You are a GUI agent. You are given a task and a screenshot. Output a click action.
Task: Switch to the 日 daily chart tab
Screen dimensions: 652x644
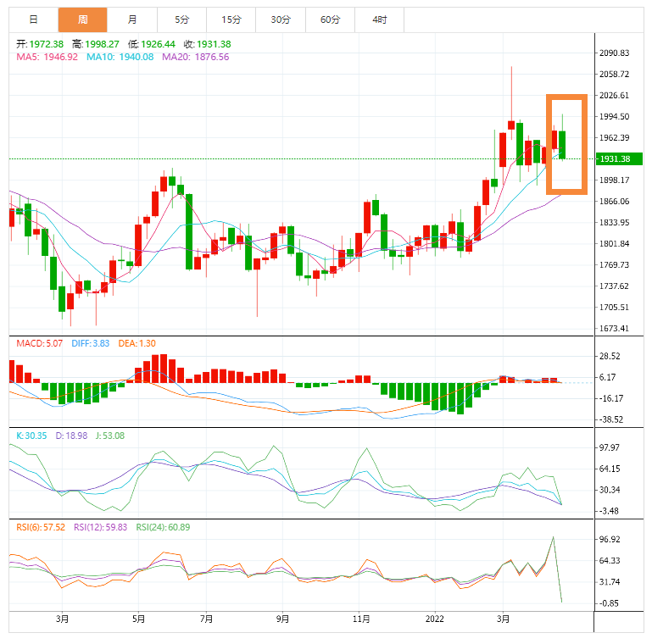coord(34,19)
